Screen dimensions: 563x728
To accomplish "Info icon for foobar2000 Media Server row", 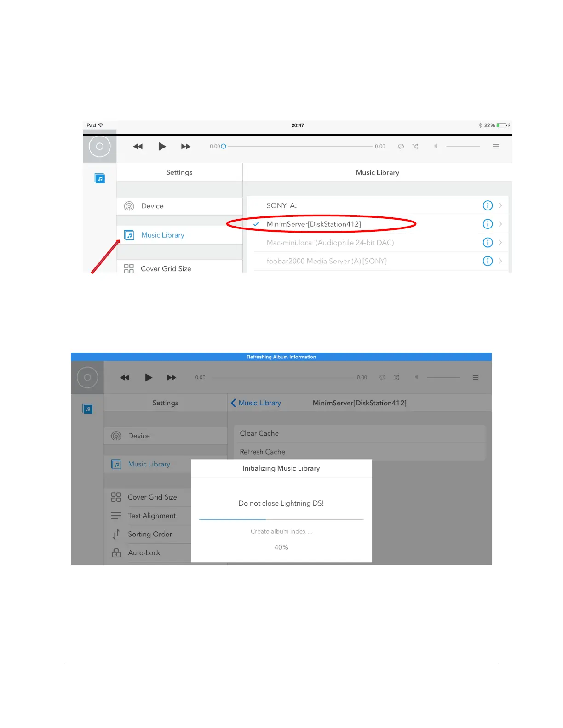I will pos(488,261).
